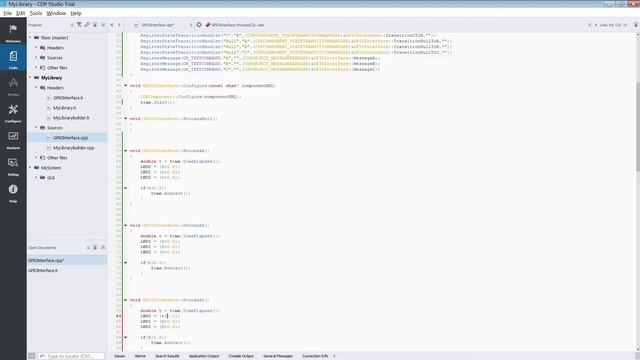Open the Help menu
640x360 pixels.
(x=76, y=13)
